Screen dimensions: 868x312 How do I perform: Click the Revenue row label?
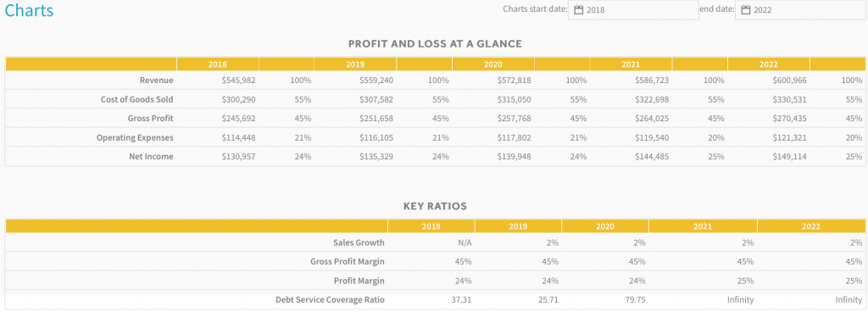pos(156,81)
